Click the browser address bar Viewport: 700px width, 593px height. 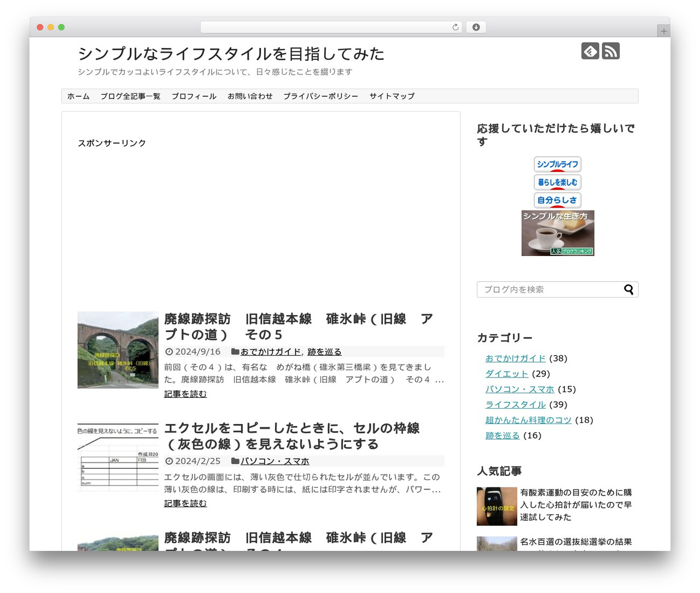pos(331,27)
